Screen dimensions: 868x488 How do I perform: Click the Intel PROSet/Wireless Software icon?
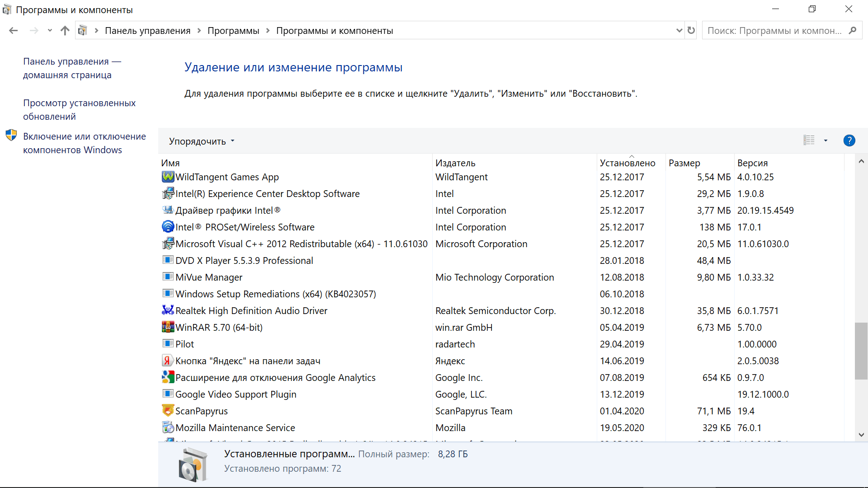(x=168, y=227)
